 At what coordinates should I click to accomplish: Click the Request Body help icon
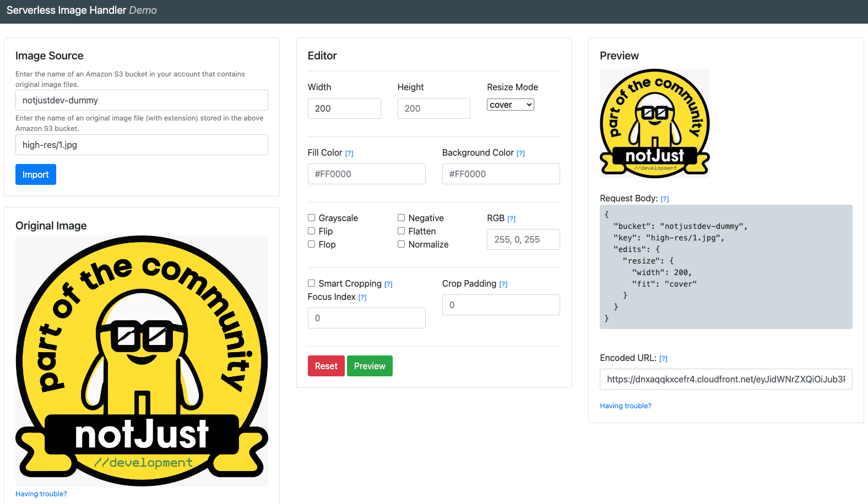pyautogui.click(x=665, y=199)
